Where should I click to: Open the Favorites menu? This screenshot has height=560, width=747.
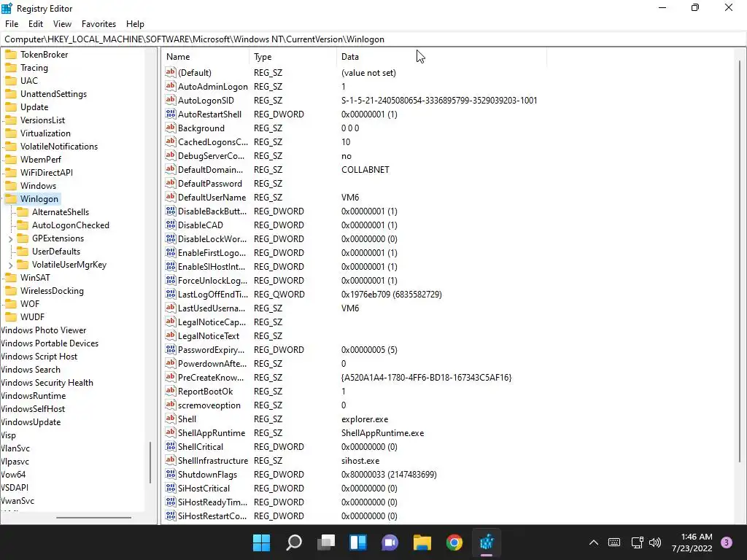pos(98,24)
